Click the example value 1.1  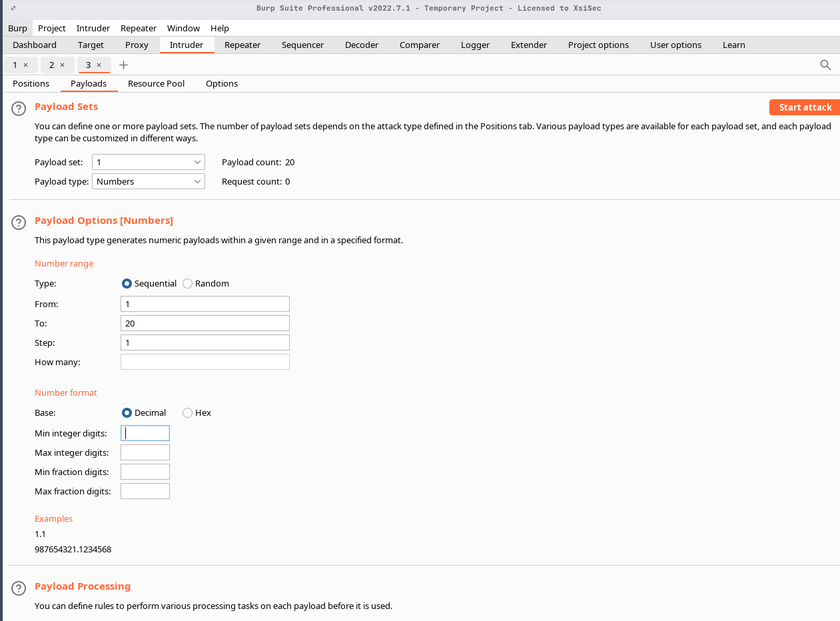pos(40,534)
